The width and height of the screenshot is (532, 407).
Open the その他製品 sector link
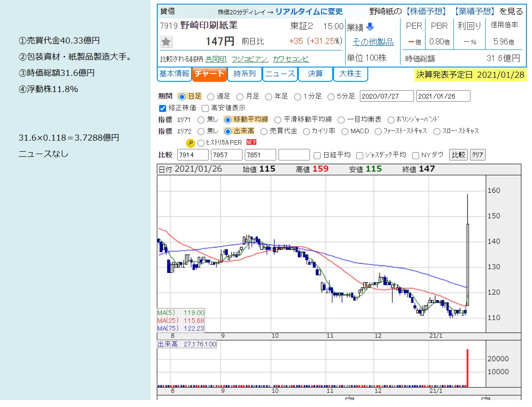coord(373,42)
